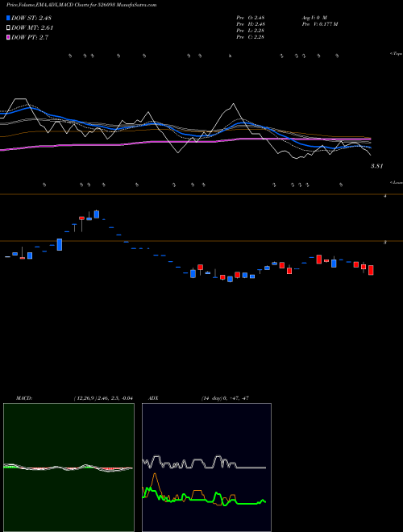Click the MACD (12,26,9) values text
This screenshot has height=532, width=403.
coord(103,398)
